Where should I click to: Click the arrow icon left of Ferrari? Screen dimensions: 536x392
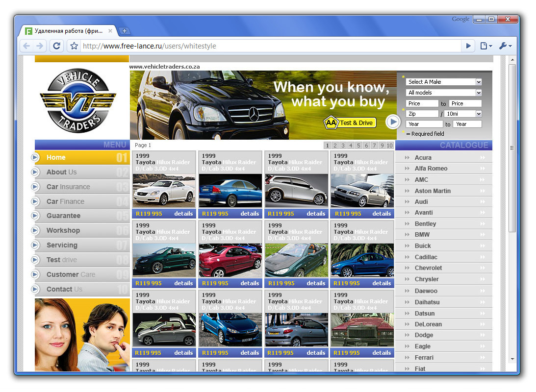pyautogui.click(x=407, y=358)
